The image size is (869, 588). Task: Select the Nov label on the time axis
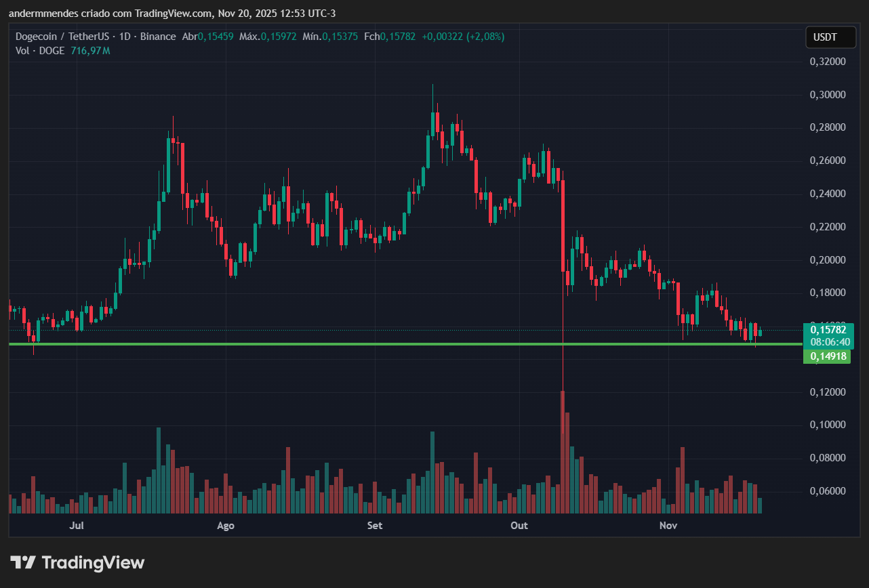coord(668,526)
